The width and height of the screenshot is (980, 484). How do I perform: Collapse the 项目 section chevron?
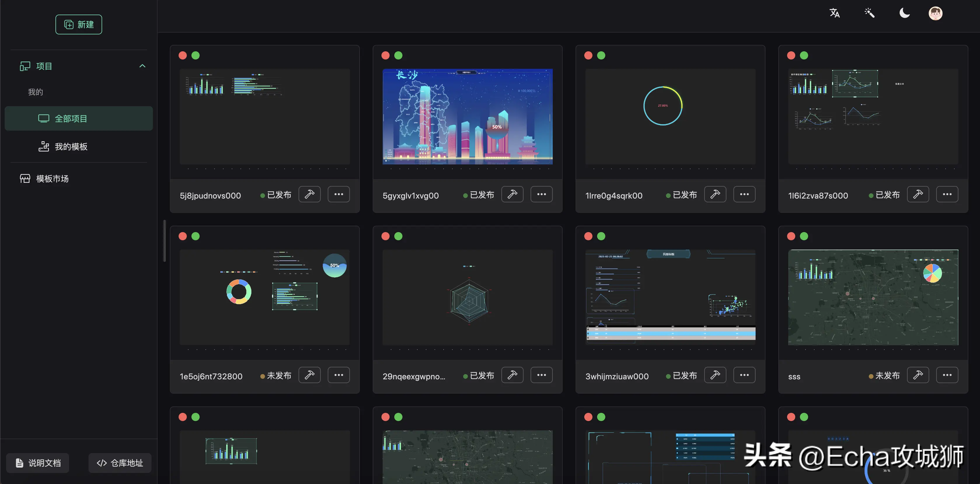pos(142,66)
